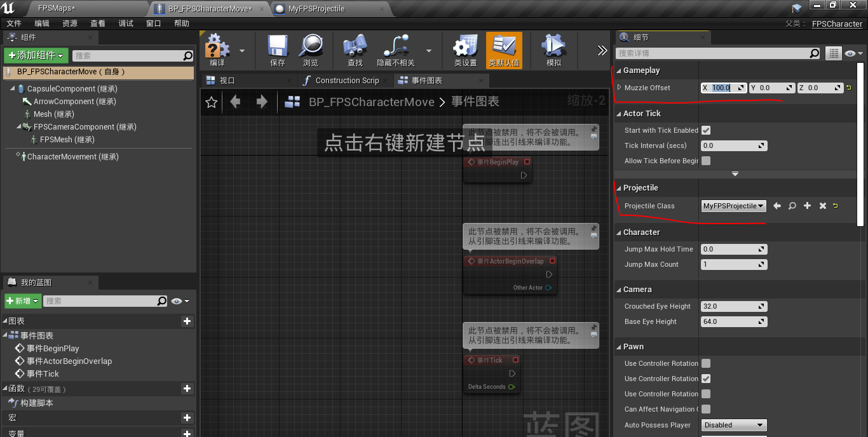Image resolution: width=868 pixels, height=437 pixels.
Task: Expand toolbar overflow double-arrow
Action: (x=602, y=50)
